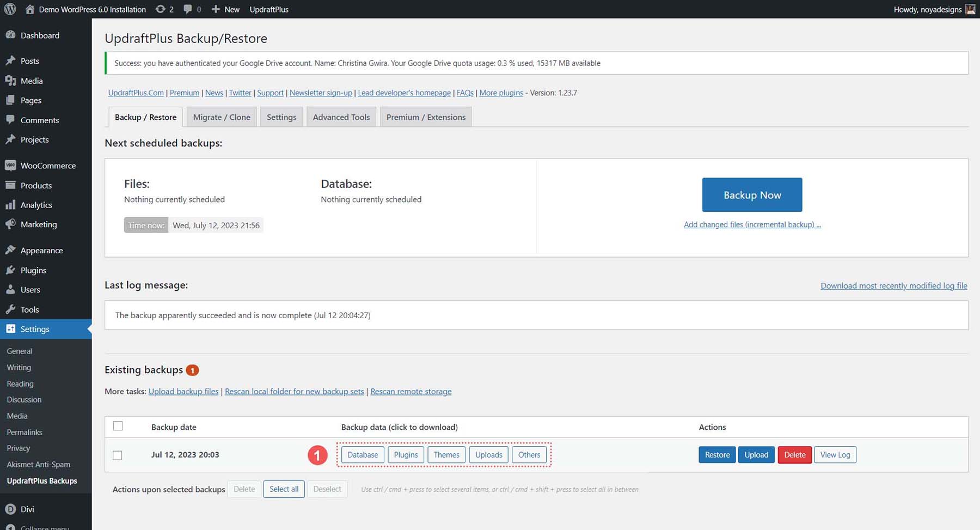Open the Advanced Tools tab
980x530 pixels.
341,117
